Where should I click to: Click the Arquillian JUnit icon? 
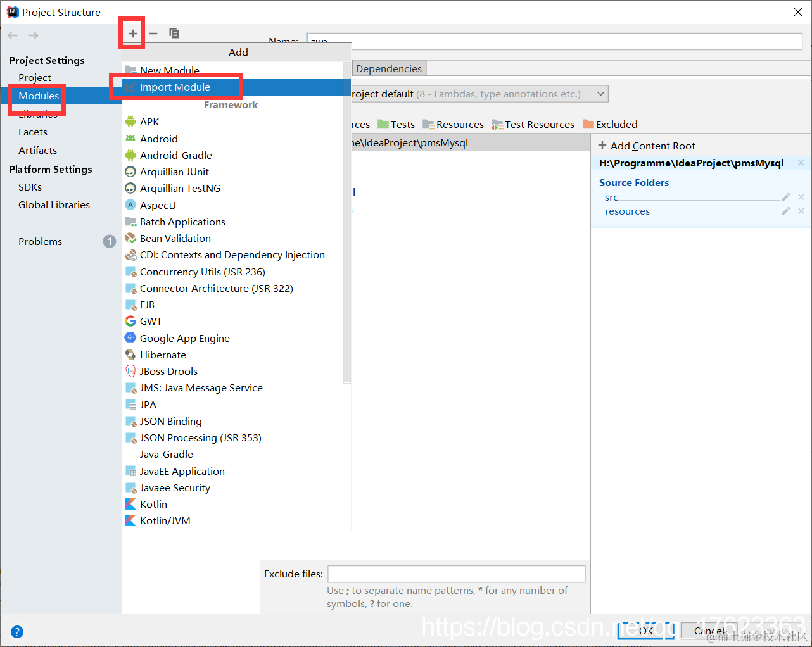point(130,172)
